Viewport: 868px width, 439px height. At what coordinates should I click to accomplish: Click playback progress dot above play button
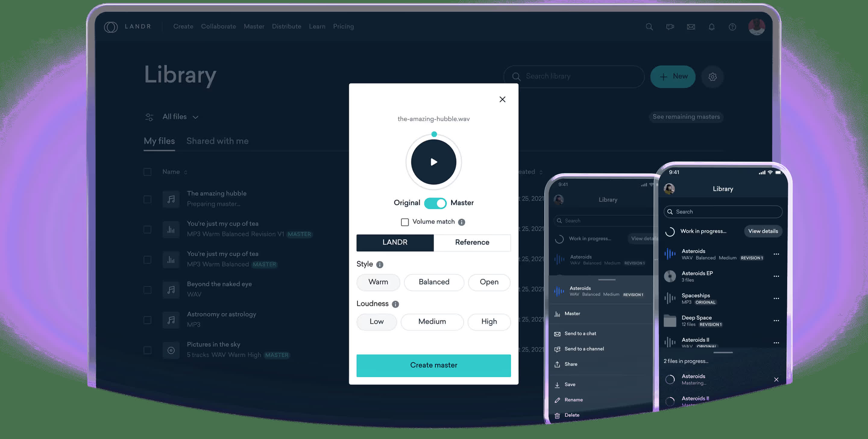pyautogui.click(x=434, y=134)
